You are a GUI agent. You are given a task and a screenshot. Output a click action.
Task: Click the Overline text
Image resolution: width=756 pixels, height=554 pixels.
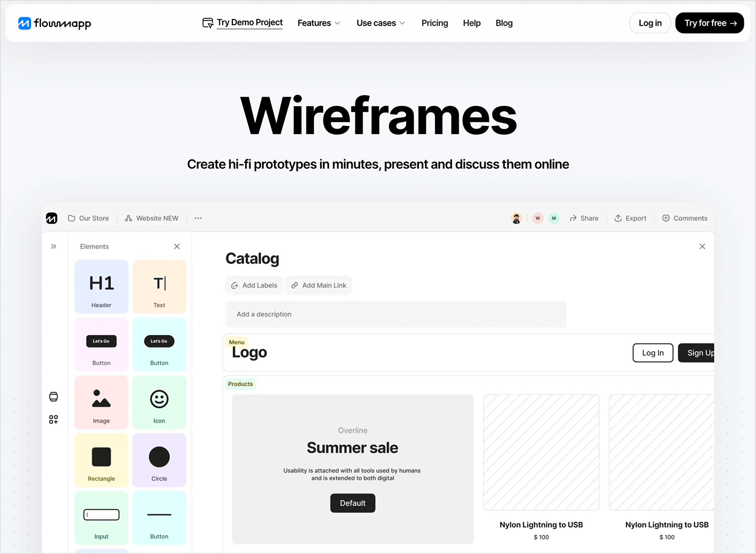coord(353,431)
